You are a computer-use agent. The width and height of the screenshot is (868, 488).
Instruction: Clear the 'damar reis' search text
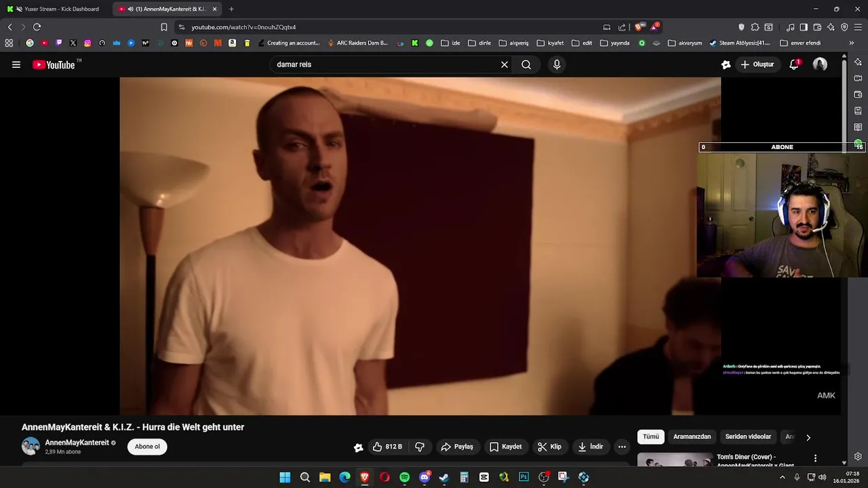point(505,64)
